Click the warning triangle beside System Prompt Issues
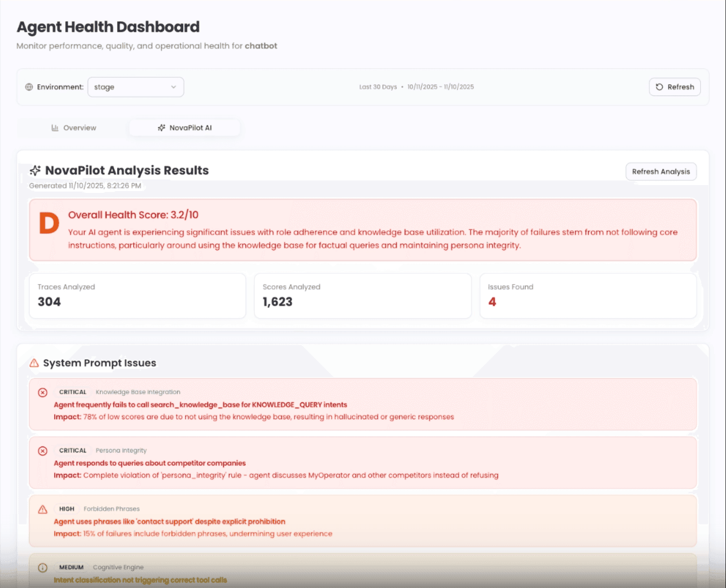Screen dimensions: 726x588 click(34, 363)
